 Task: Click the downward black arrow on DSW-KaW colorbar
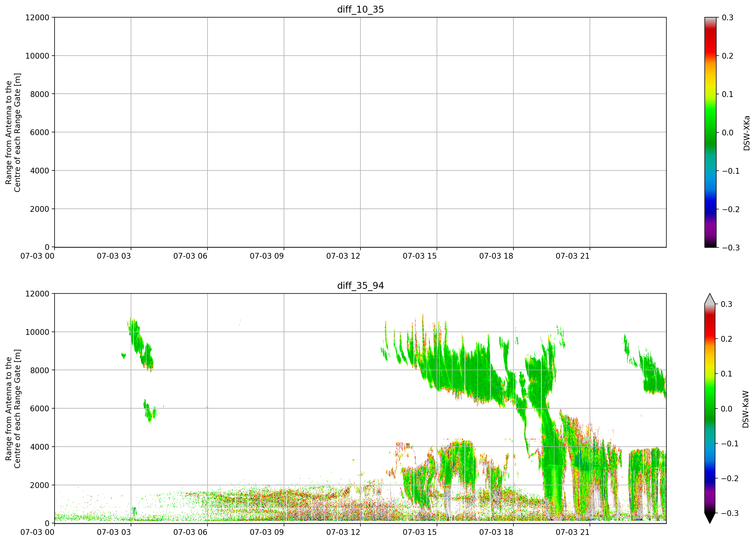click(x=710, y=518)
